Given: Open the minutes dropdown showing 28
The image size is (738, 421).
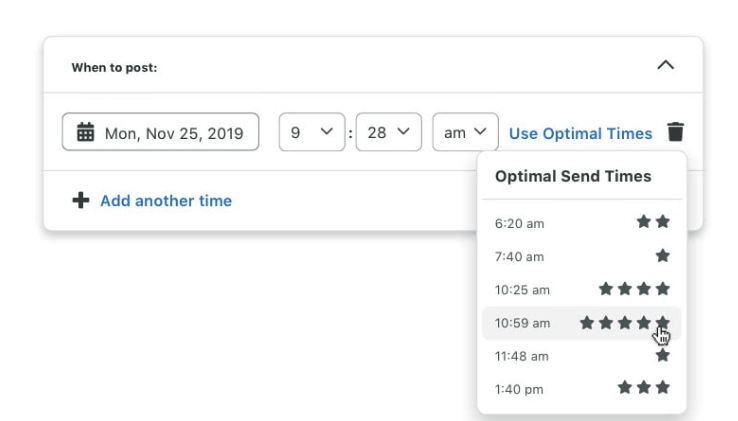Looking at the screenshot, I should click(388, 132).
